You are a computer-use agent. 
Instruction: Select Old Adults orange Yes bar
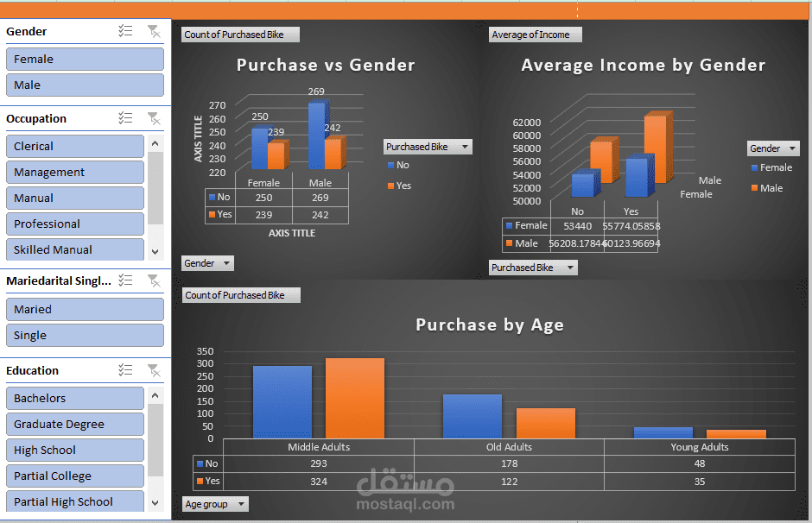tap(546, 423)
